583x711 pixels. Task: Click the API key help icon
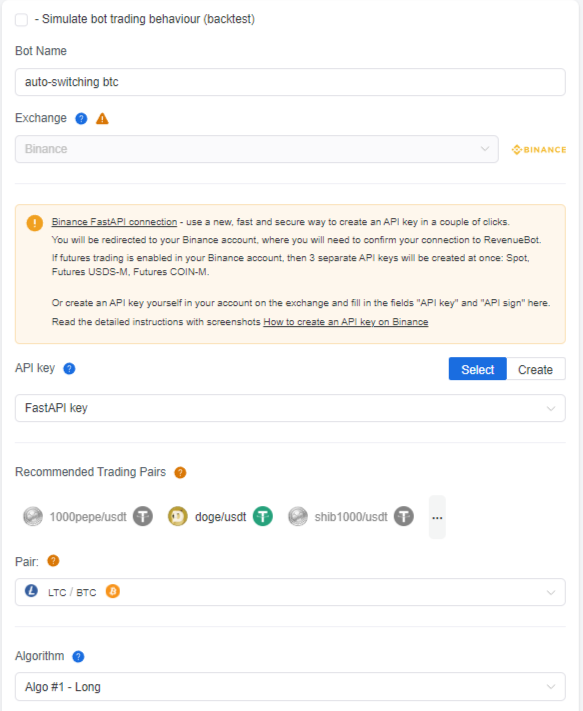69,369
